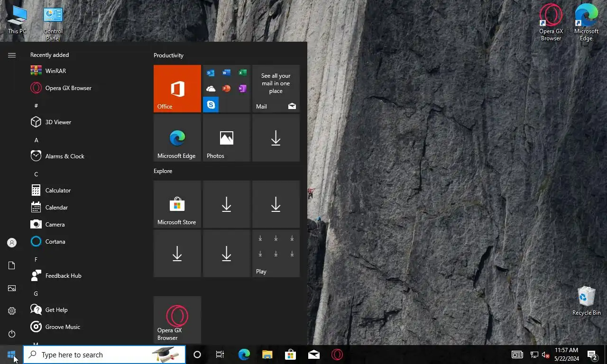
Task: Click network status tray icon
Action: 534,355
